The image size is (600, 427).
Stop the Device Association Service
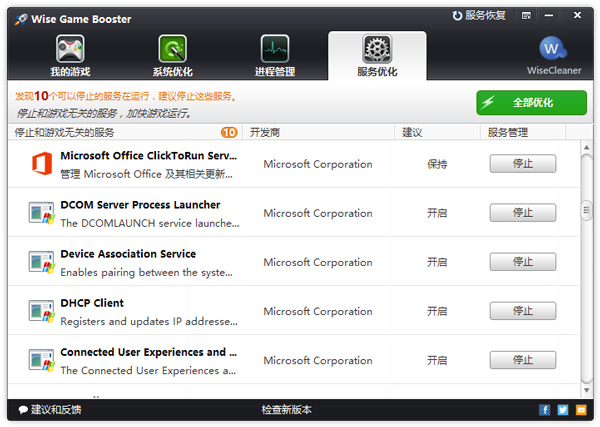coord(522,262)
